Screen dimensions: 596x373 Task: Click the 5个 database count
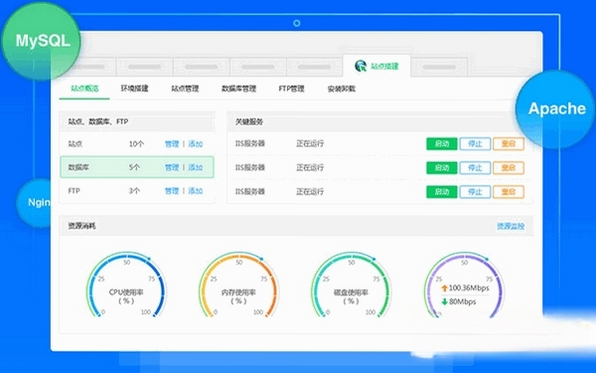click(x=134, y=167)
